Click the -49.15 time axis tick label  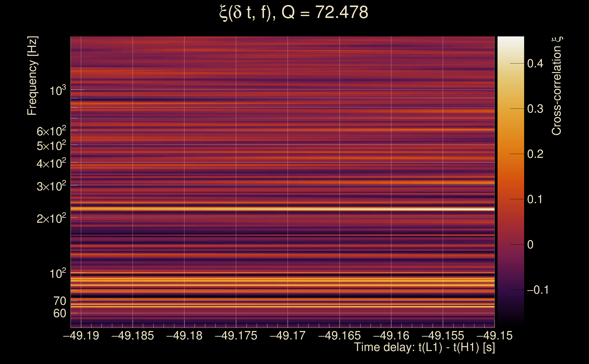click(494, 336)
